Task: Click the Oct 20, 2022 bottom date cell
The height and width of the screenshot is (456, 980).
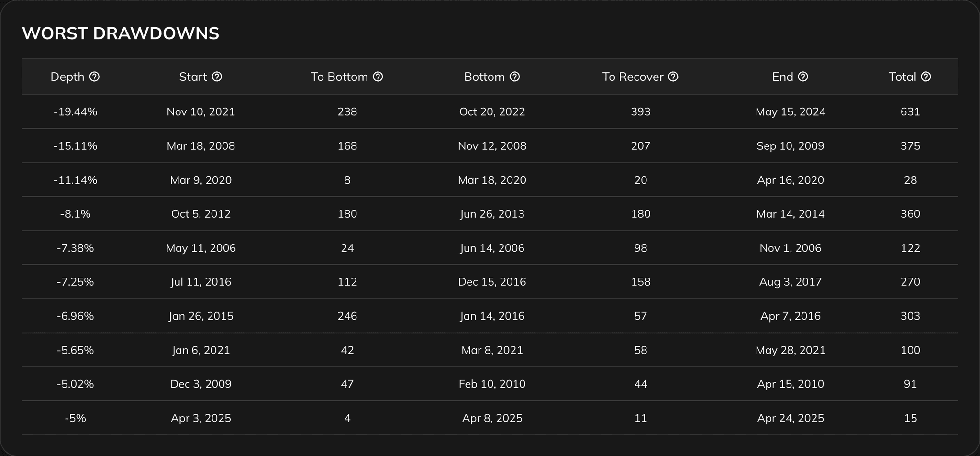Action: coord(492,111)
